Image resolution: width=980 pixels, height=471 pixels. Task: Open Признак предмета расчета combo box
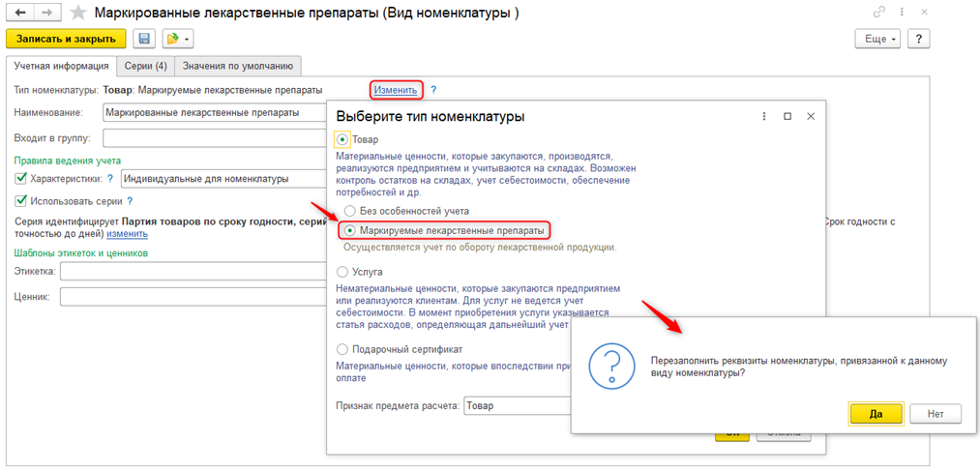pyautogui.click(x=518, y=406)
